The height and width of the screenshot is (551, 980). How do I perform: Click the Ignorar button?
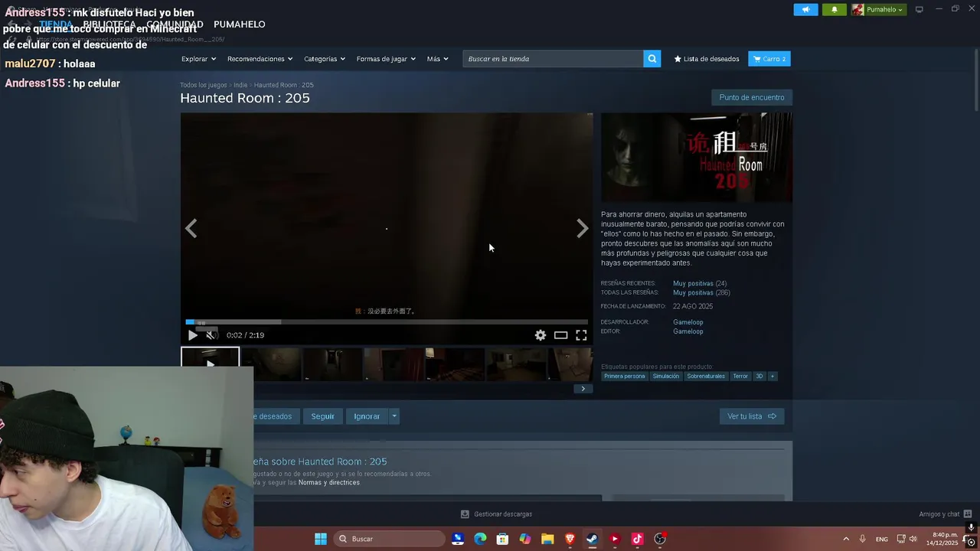pos(367,416)
